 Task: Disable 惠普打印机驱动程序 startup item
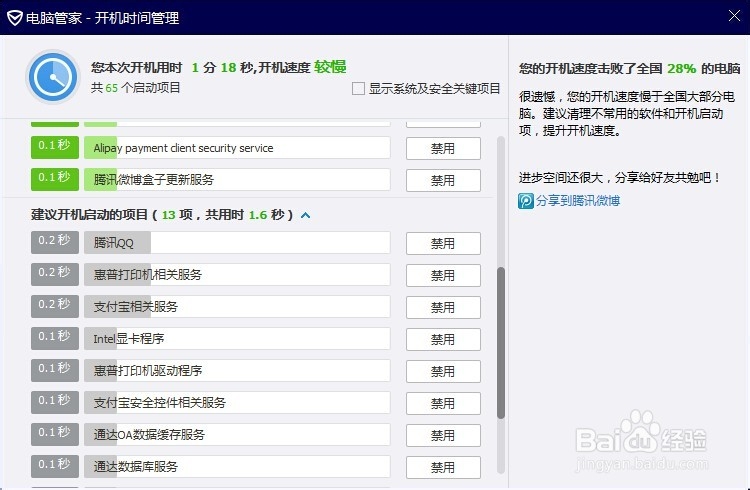443,371
